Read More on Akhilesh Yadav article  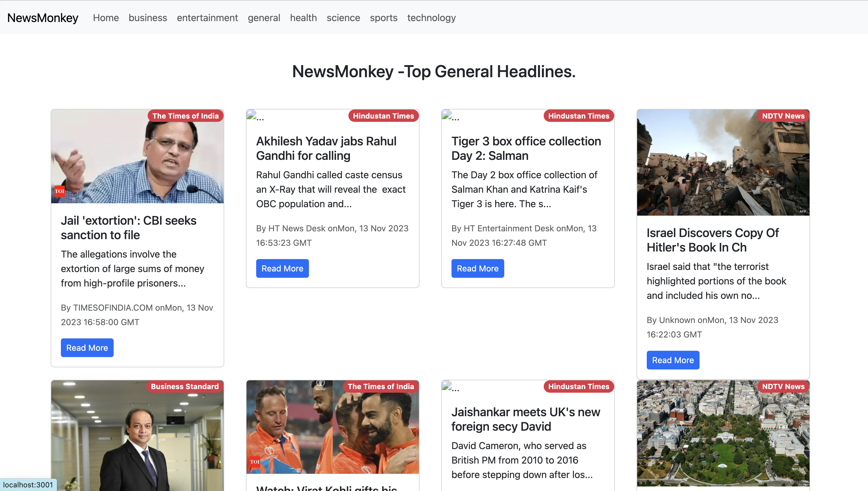pyautogui.click(x=282, y=268)
